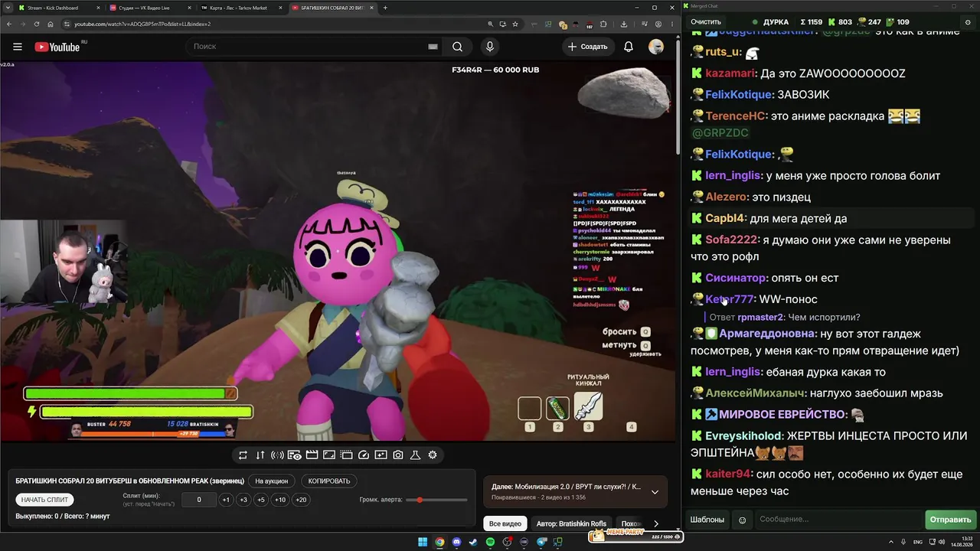Open Discord from the taskbar
The width and height of the screenshot is (980, 551).
456,542
